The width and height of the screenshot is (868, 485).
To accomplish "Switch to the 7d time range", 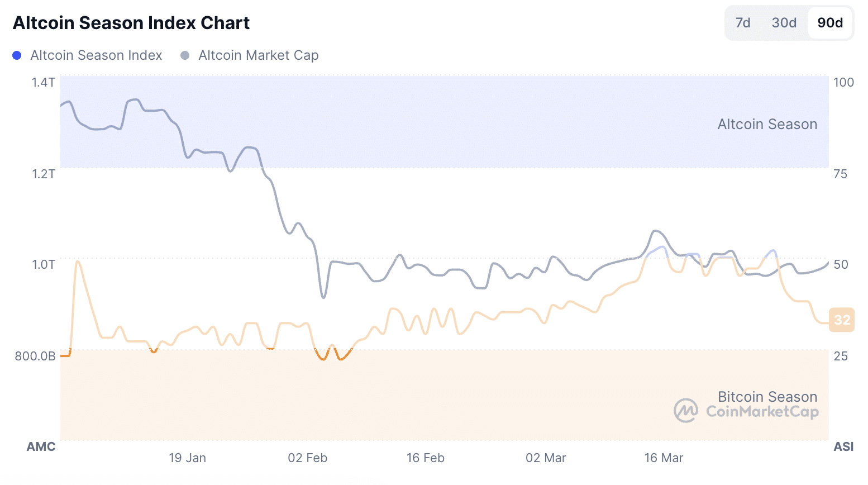I will tap(743, 23).
